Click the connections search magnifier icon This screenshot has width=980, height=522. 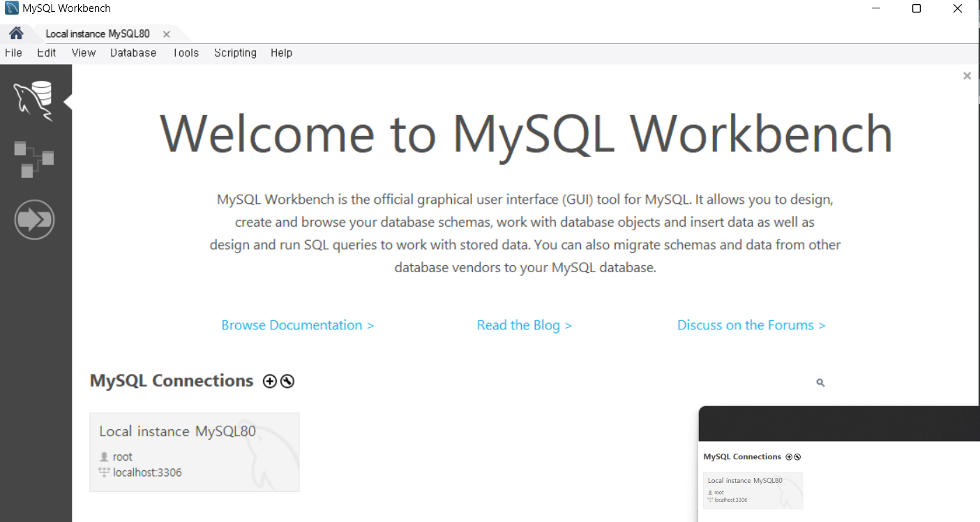[x=820, y=382]
